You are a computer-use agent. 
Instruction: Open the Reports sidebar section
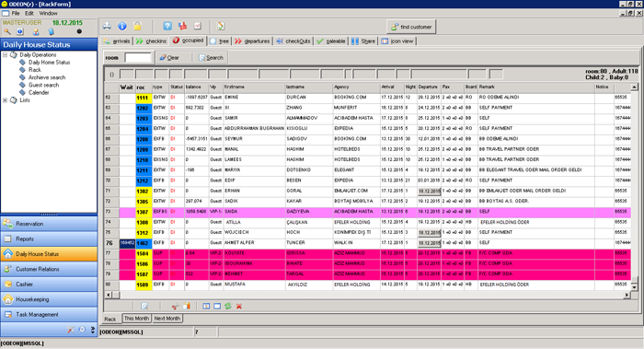tap(49, 238)
